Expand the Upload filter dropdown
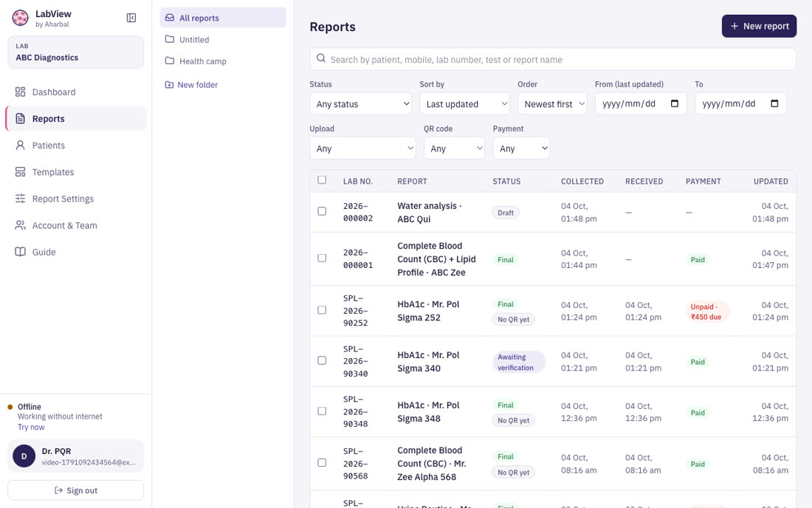Viewport: 812px width, 508px height. (x=362, y=148)
